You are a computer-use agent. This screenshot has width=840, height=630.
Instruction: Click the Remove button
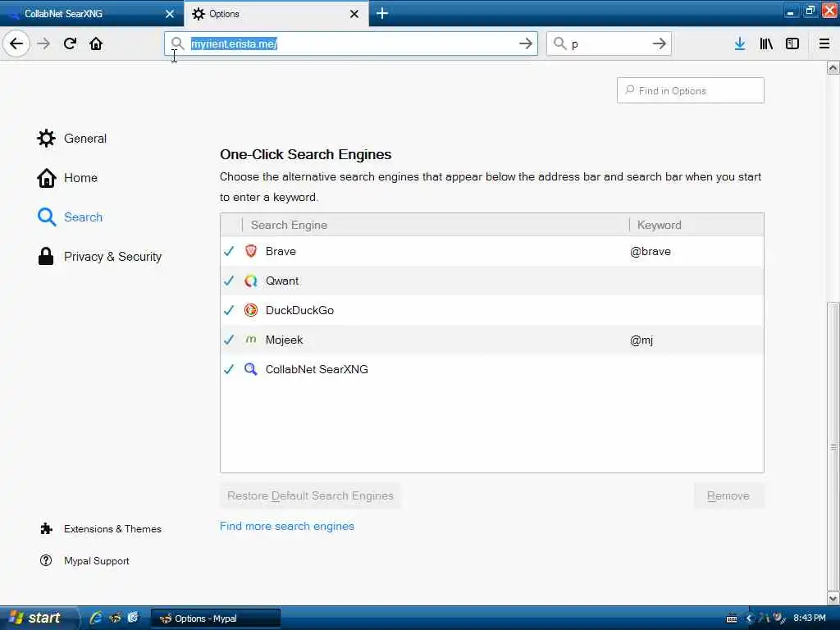coord(728,495)
